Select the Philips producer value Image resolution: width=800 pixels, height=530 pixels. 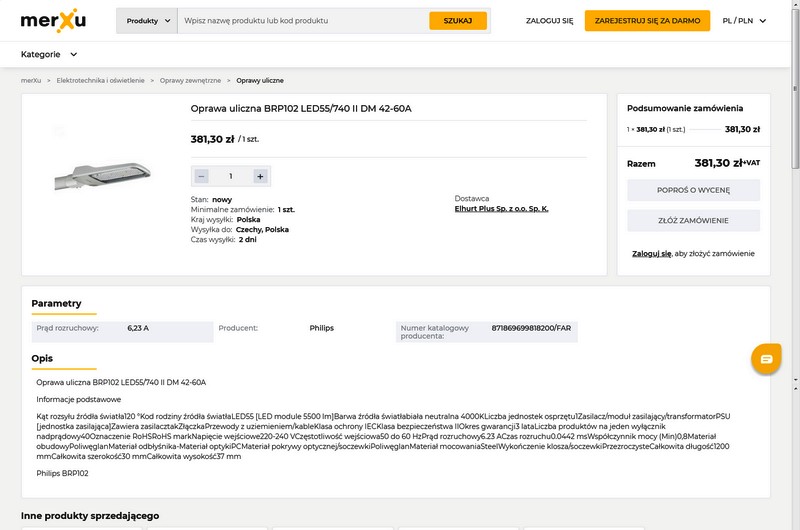tap(321, 328)
